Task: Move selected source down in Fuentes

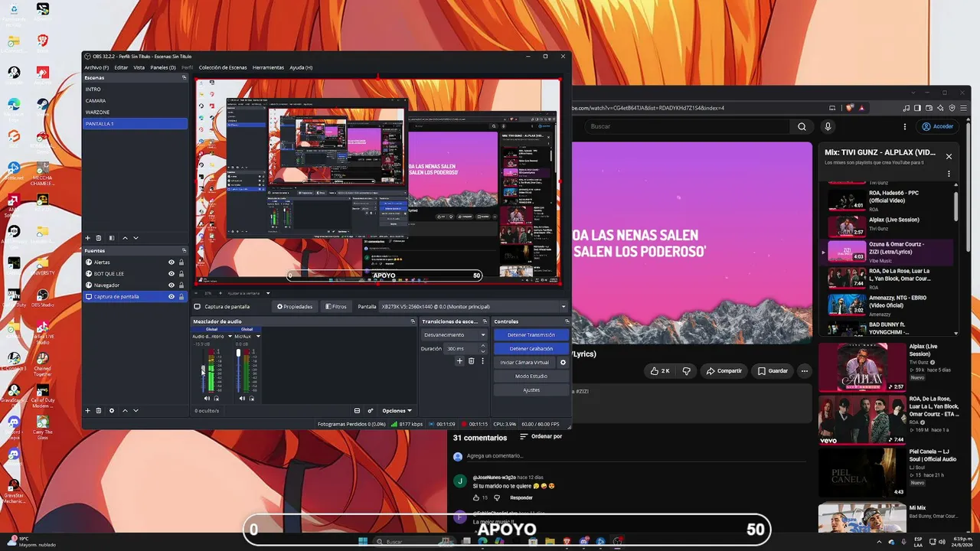Action: point(136,411)
